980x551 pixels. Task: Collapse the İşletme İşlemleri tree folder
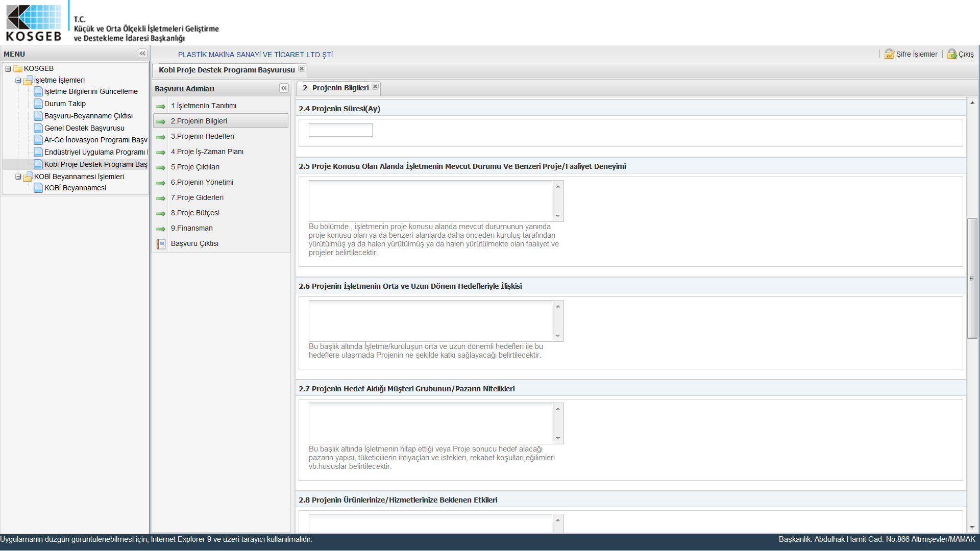pyautogui.click(x=18, y=81)
